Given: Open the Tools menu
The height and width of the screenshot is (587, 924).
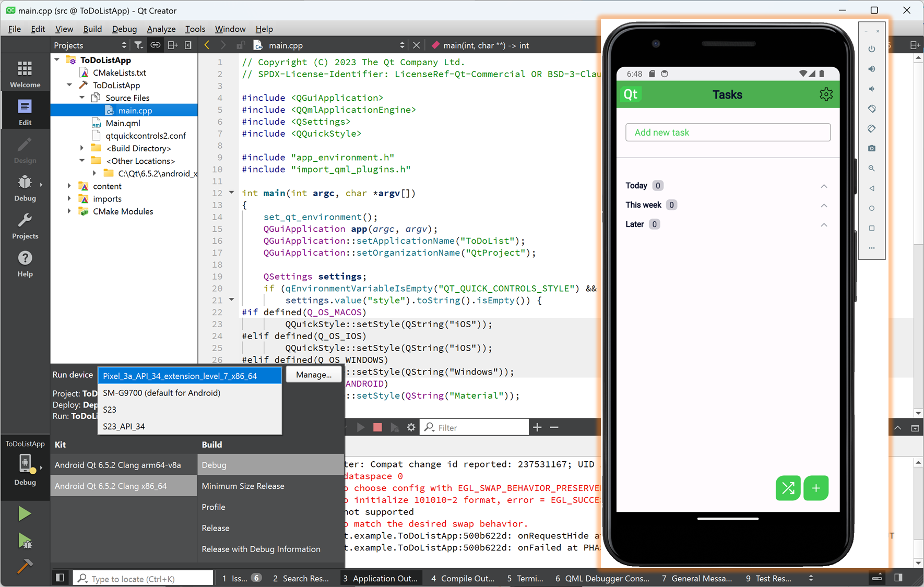Looking at the screenshot, I should pyautogui.click(x=195, y=29).
